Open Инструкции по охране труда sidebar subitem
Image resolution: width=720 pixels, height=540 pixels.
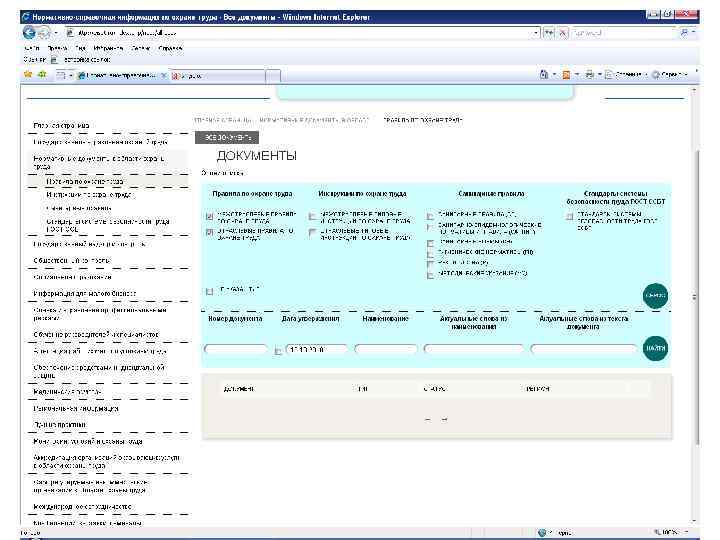(89, 195)
